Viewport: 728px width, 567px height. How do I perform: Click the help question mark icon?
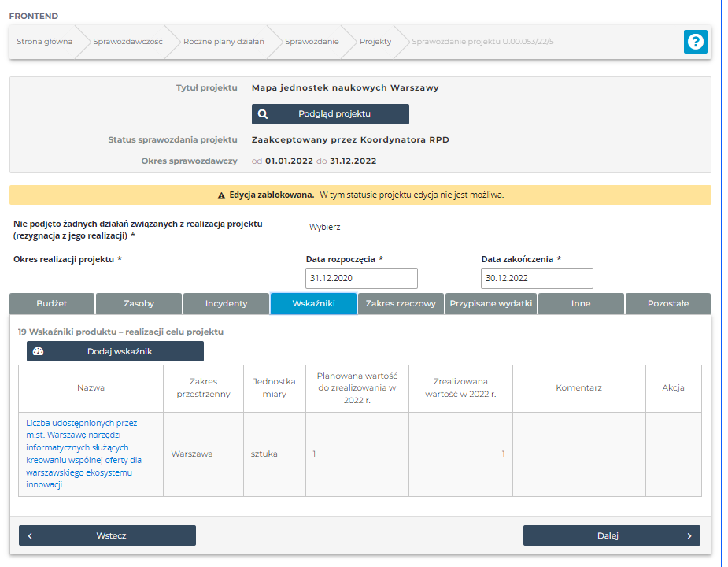tap(695, 42)
